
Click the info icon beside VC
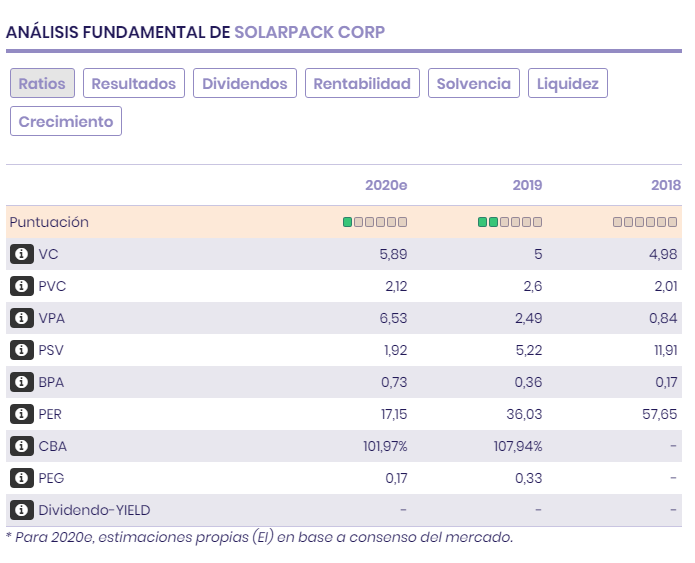[21, 254]
